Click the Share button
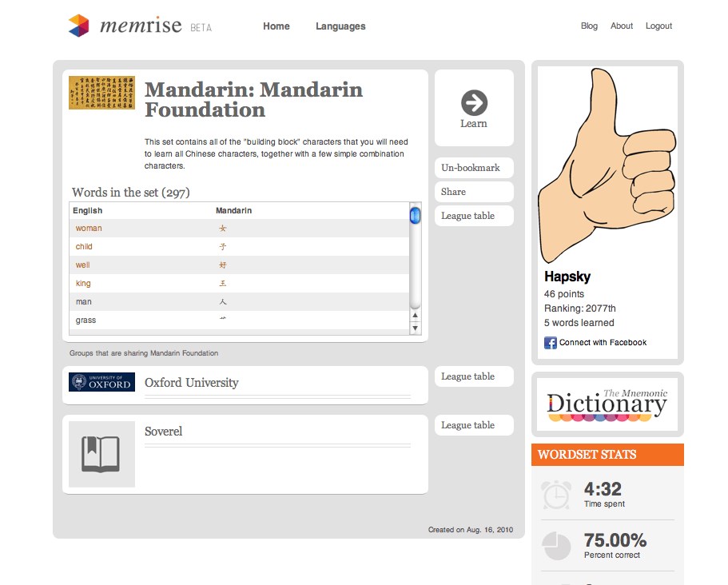Viewport: 728px width, 585px height. coord(474,192)
